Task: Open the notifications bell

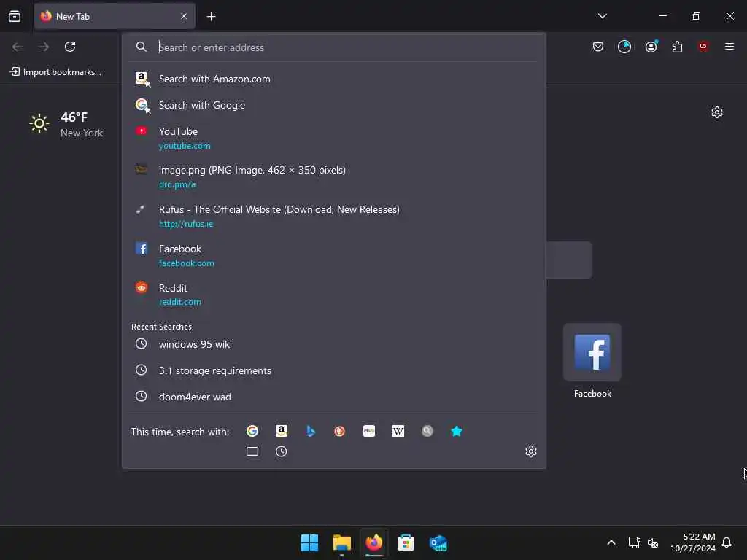Action: [727, 542]
